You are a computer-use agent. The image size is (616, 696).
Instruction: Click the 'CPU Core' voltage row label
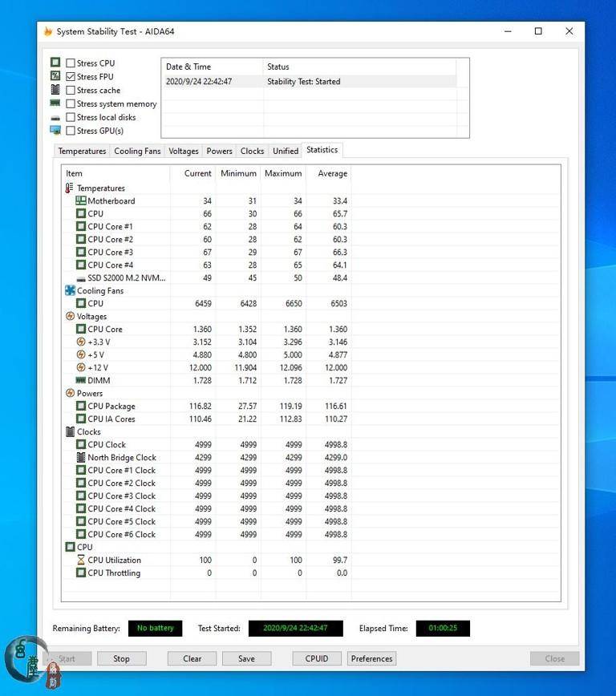(x=105, y=329)
